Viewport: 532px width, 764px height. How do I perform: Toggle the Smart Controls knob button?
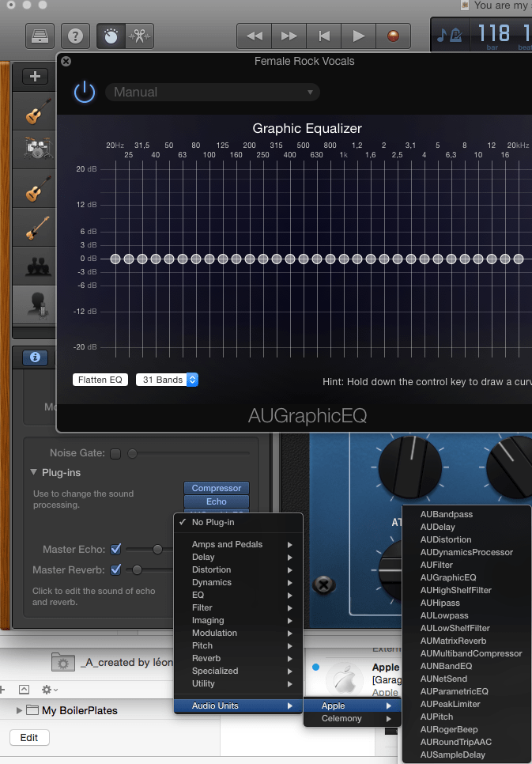[x=111, y=36]
